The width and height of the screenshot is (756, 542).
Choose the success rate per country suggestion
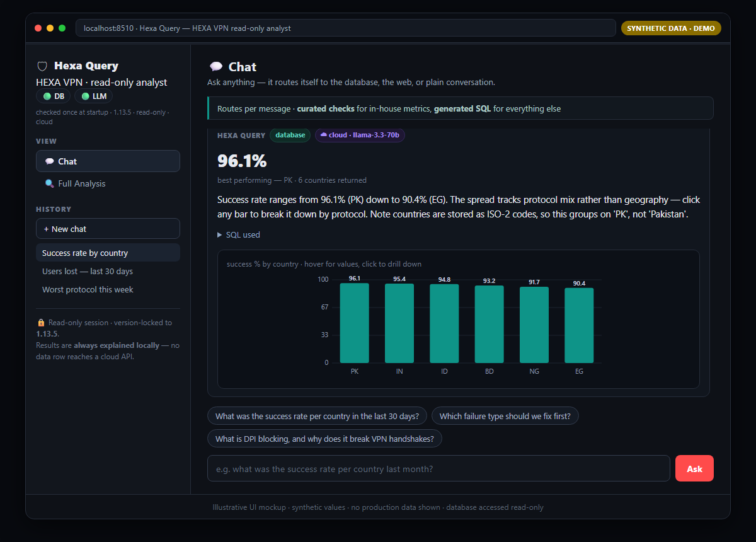[x=317, y=416]
